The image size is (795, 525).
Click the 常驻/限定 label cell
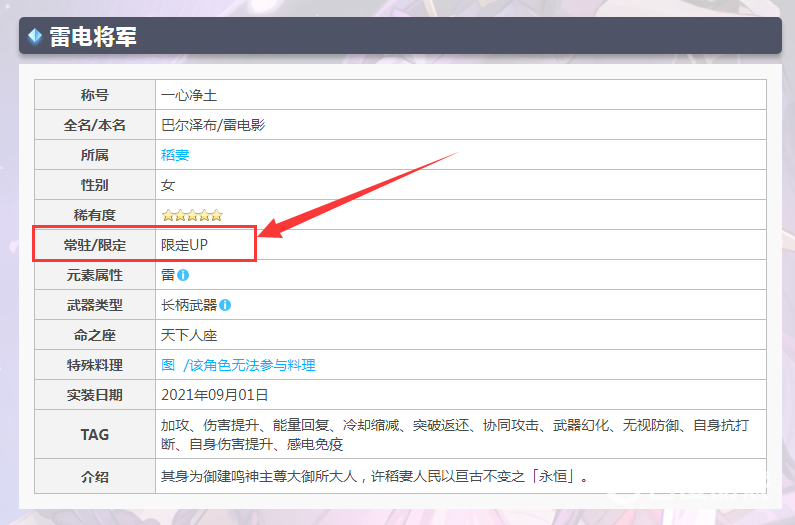click(95, 245)
